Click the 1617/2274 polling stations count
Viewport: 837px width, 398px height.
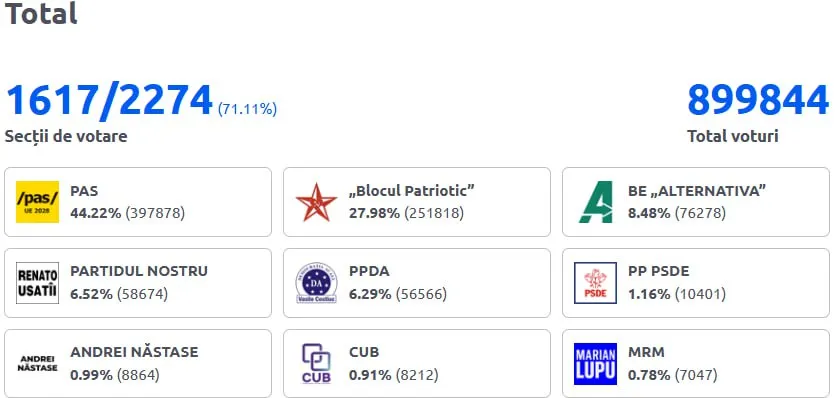coord(109,100)
